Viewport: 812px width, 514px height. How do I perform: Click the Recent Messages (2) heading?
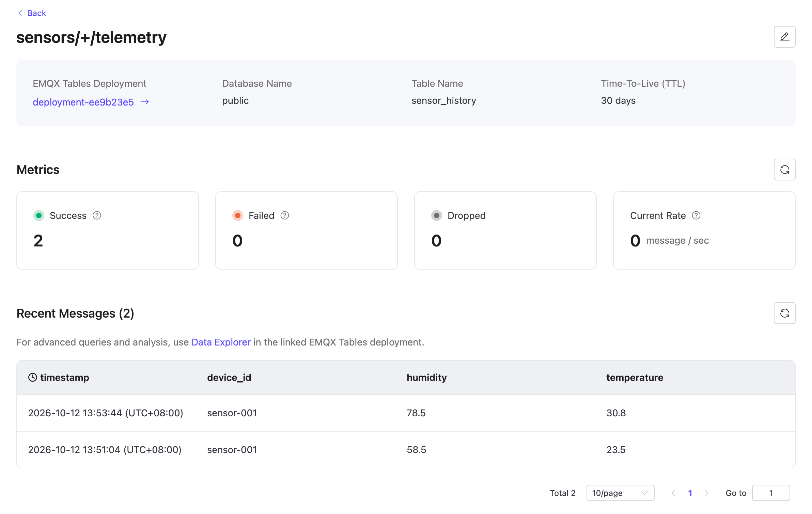coord(75,313)
